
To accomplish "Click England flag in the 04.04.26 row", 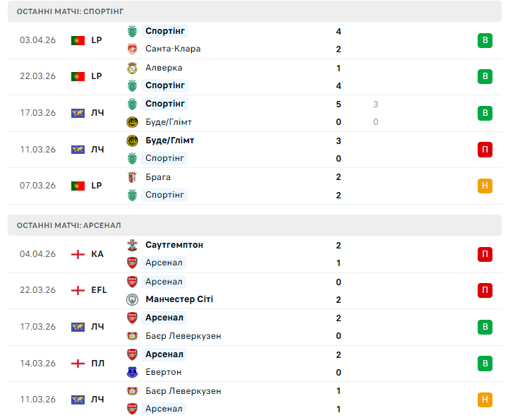I will click(x=78, y=254).
